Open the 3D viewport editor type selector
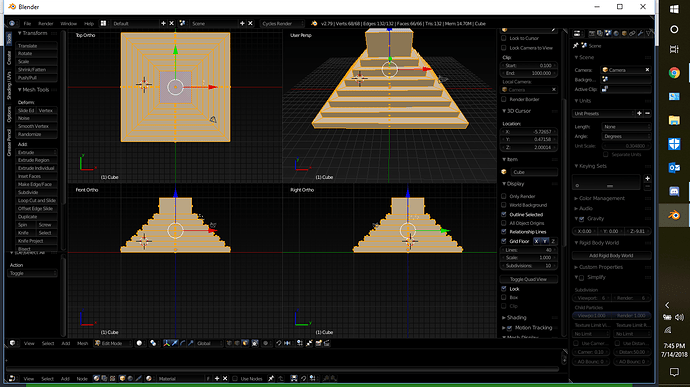Image resolution: width=690 pixels, height=387 pixels. [13, 343]
